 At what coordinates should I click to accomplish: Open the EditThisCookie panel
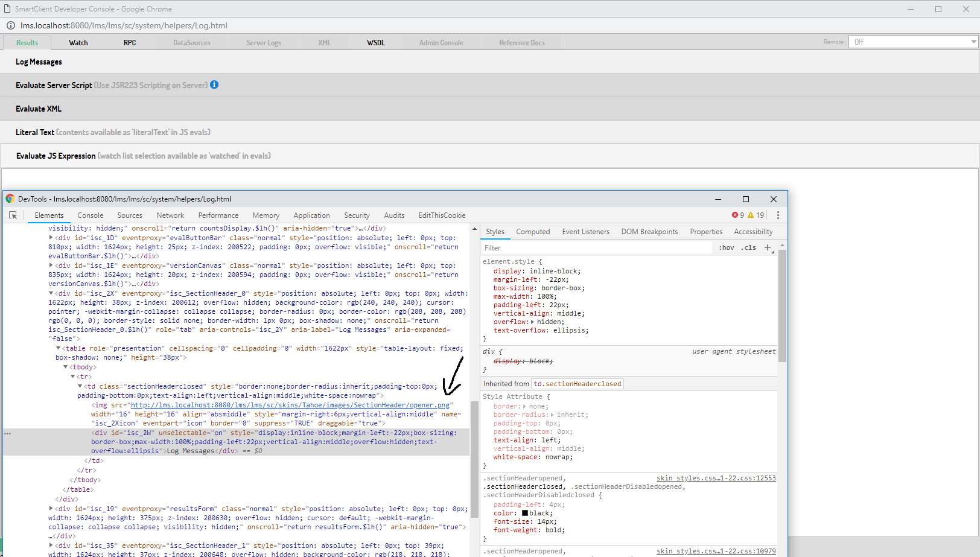[442, 215]
